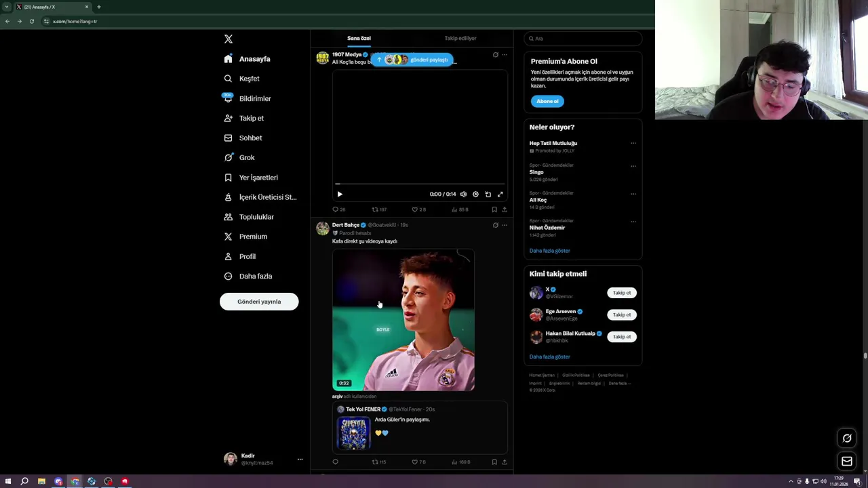Play the 1907 Medya video
The image size is (868, 488).
coord(340,194)
